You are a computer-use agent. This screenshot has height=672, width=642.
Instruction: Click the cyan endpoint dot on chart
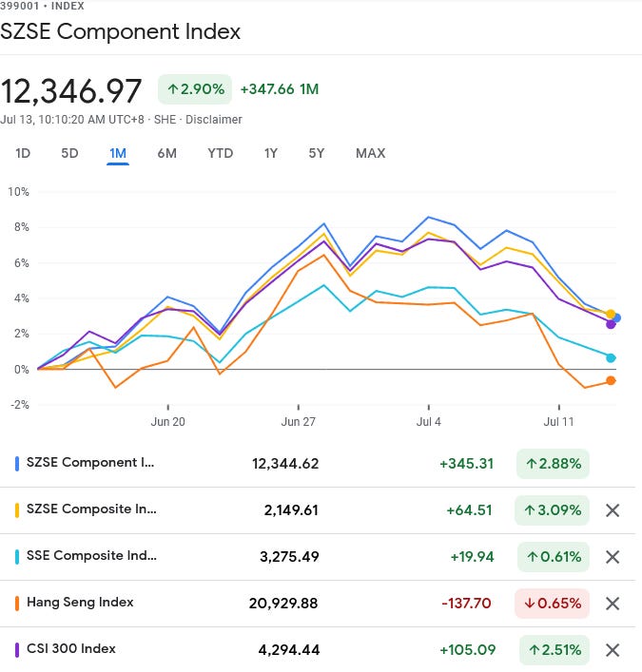coord(612,357)
